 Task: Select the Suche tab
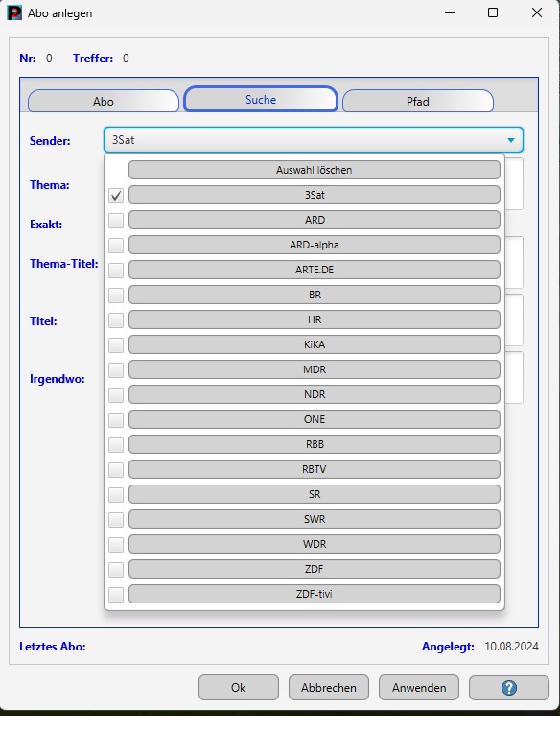click(x=261, y=99)
